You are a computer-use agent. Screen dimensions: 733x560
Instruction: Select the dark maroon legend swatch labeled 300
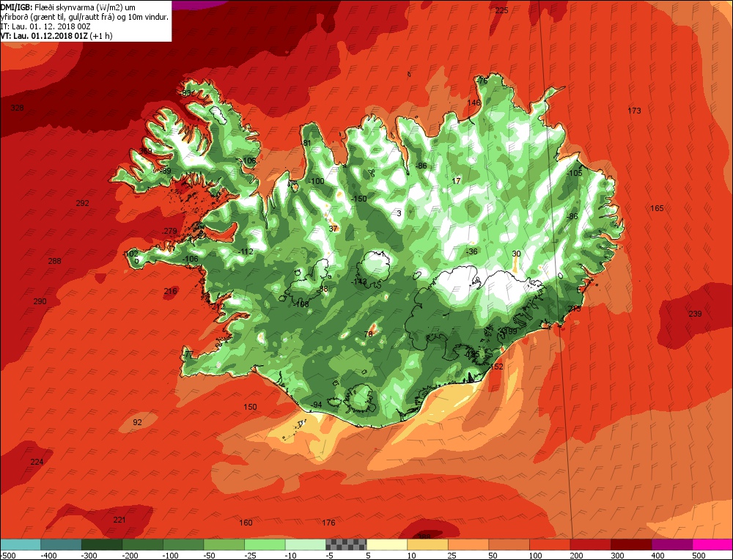pos(631,545)
